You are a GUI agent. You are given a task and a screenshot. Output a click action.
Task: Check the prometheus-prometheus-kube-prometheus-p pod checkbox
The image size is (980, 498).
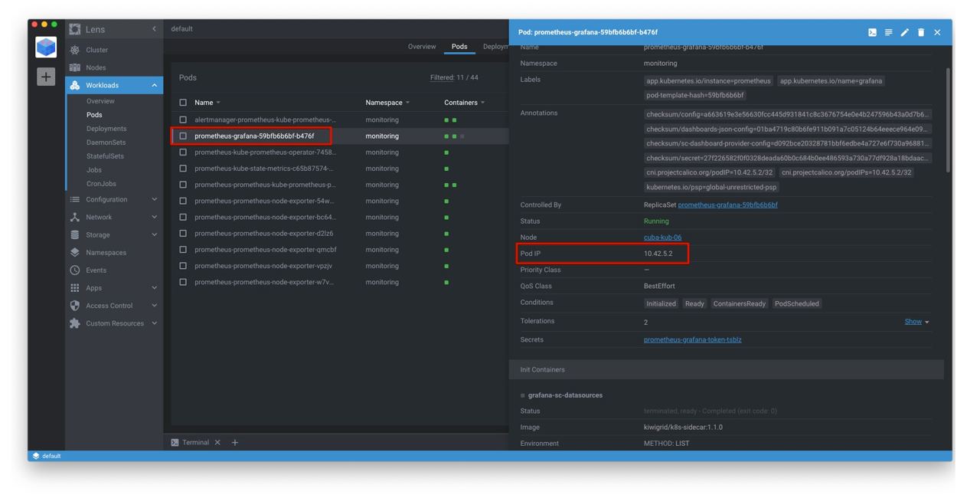183,185
